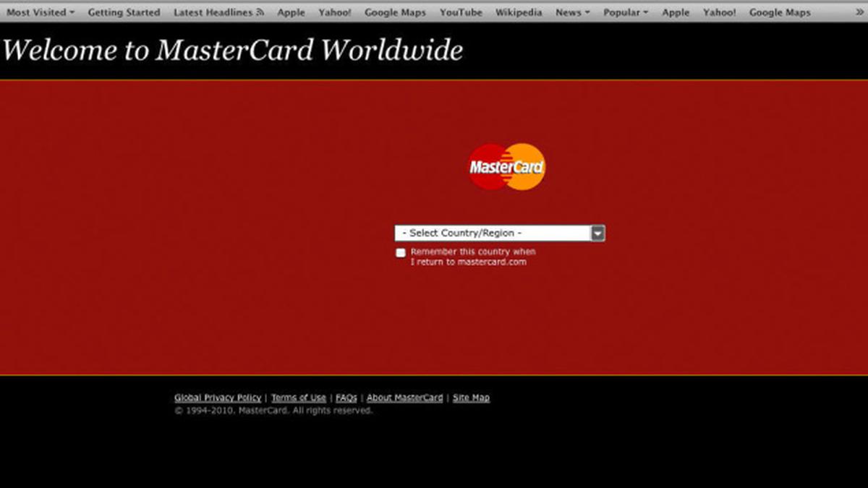This screenshot has width=868, height=488.
Task: Open the first Apple bookmark
Action: (x=291, y=12)
